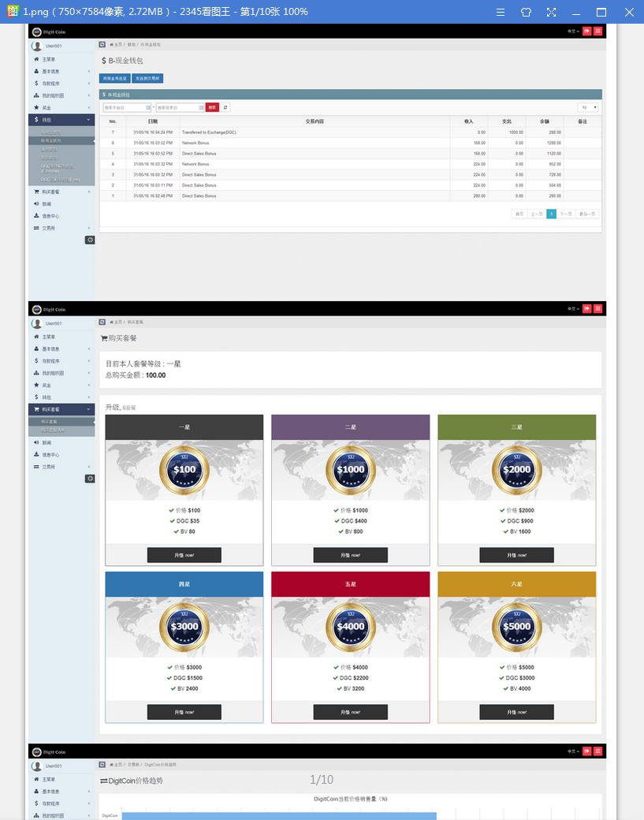
Task: Click the 将现金传送至 blue button
Action: tap(115, 78)
